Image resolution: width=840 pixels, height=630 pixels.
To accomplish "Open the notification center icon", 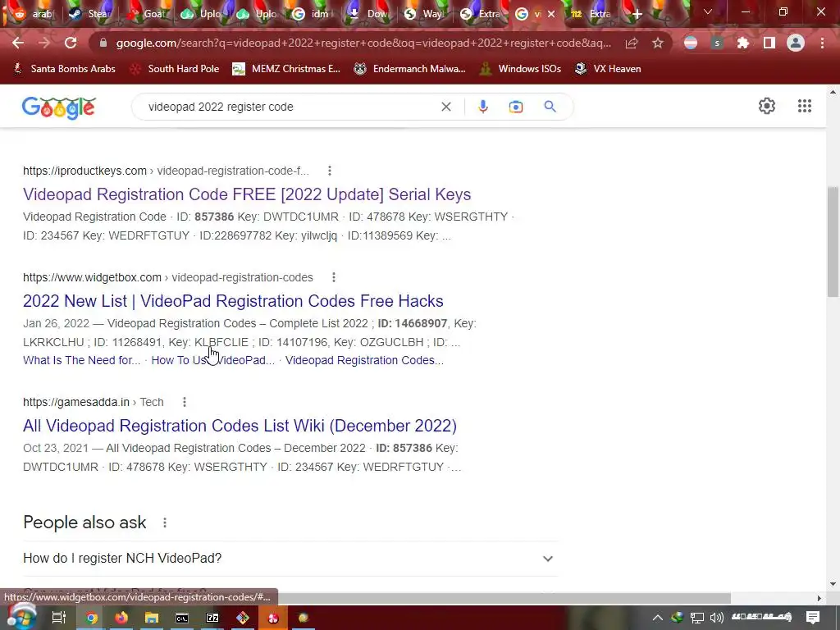I will [813, 618].
